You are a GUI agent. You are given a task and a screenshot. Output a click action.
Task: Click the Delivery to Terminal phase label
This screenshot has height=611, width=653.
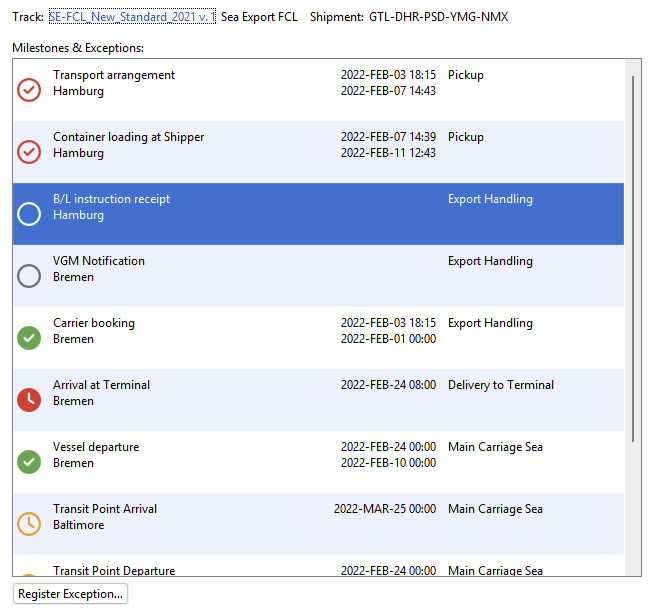[500, 385]
